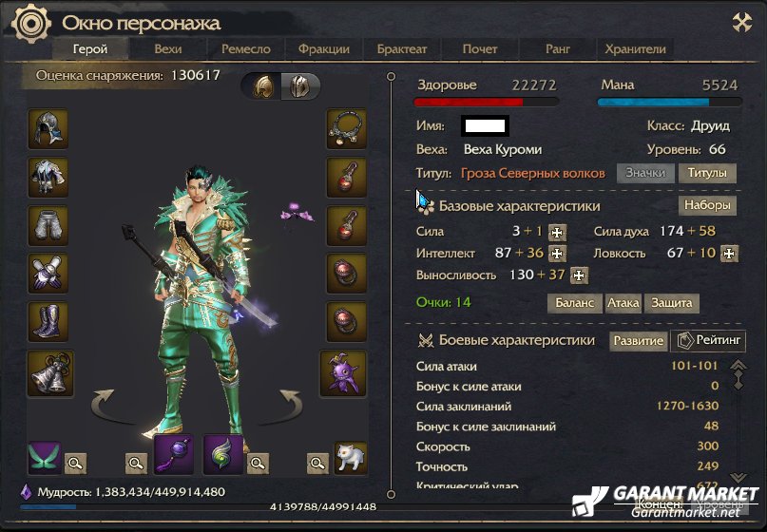Click the helmet equipment slot
Screen dimensions: 767x532
[x=48, y=128]
